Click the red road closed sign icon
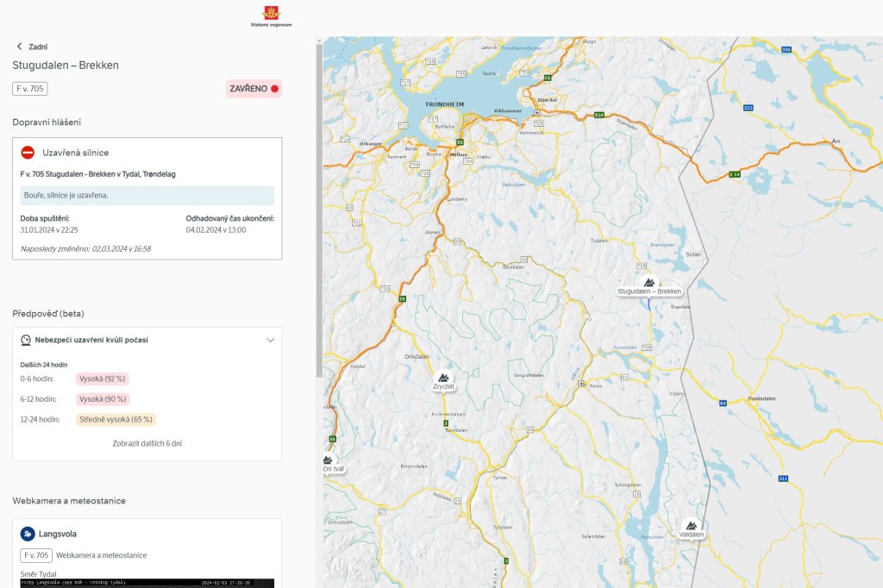Viewport: 883px width, 588px height. (x=28, y=153)
